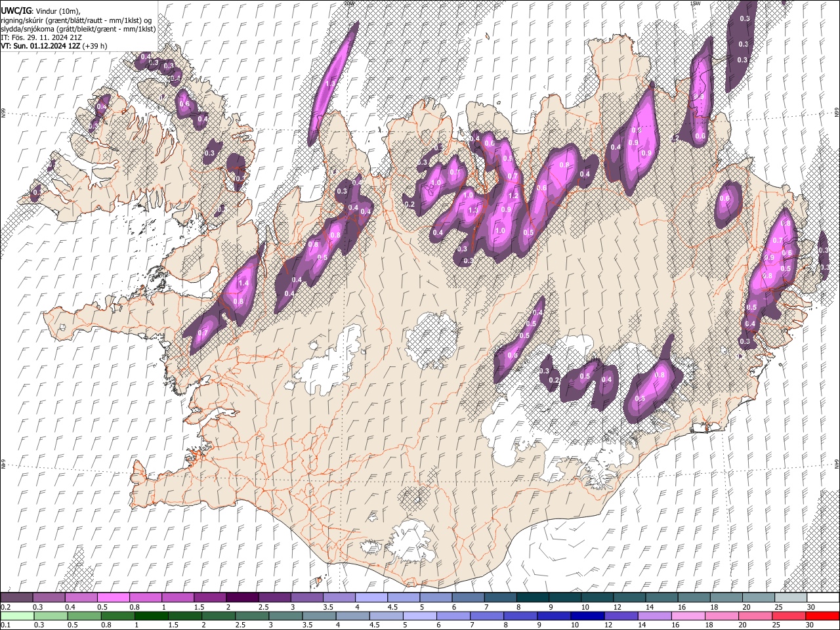Pick the darkest purple swatch right of 2
This screenshot has height=630, width=840.
pyautogui.click(x=241, y=598)
